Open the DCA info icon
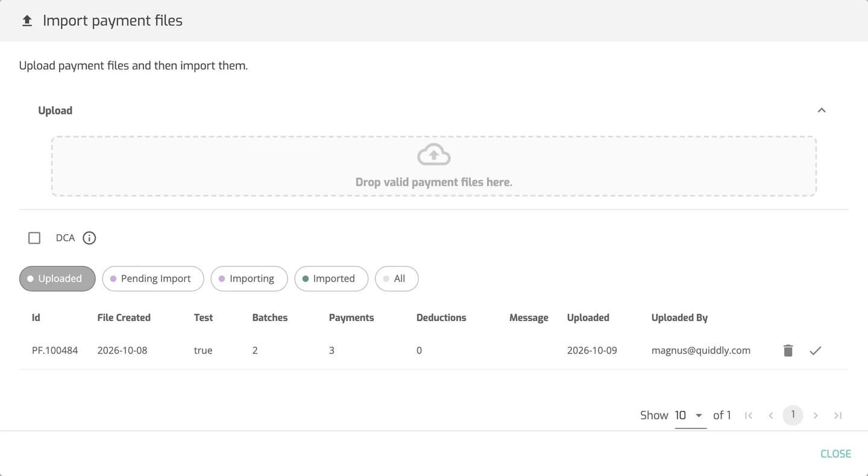 point(89,238)
